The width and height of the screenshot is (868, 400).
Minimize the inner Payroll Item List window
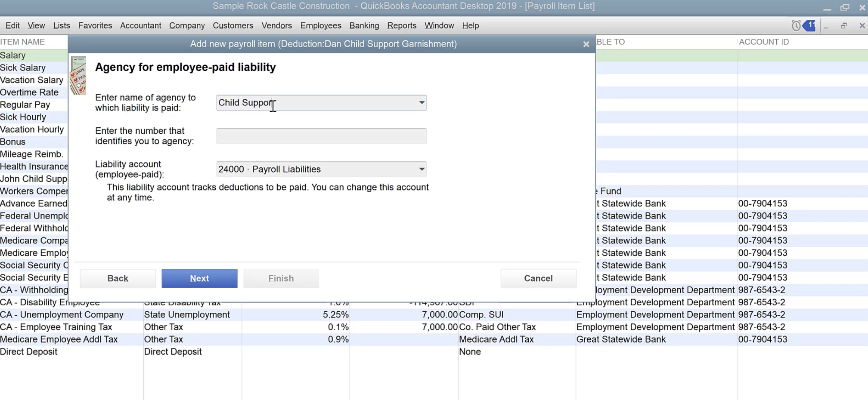(x=826, y=26)
